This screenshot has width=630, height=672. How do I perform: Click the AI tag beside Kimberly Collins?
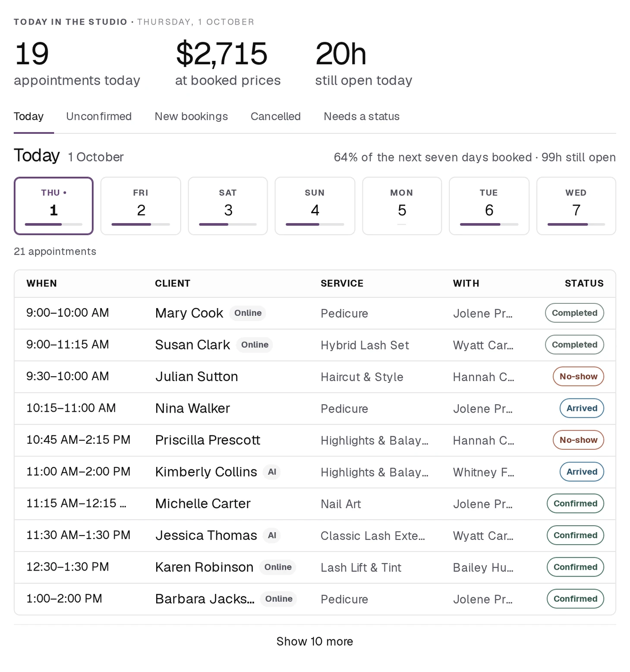pyautogui.click(x=272, y=472)
